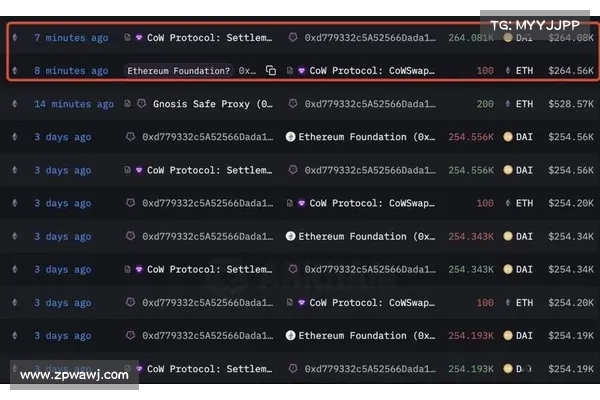
Task: Click 'DAI' label in 254.193K transfer to Ethereum Foundation
Action: 524,336
